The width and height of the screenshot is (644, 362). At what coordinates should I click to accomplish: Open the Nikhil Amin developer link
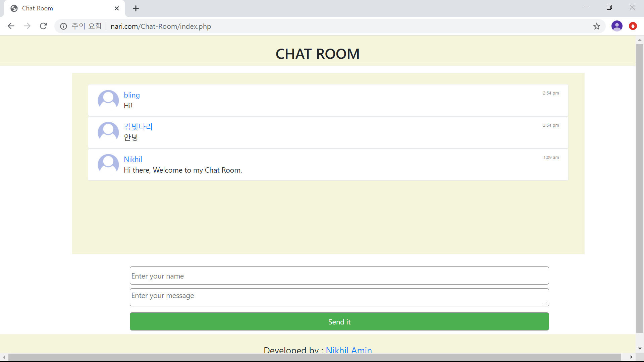tap(349, 350)
